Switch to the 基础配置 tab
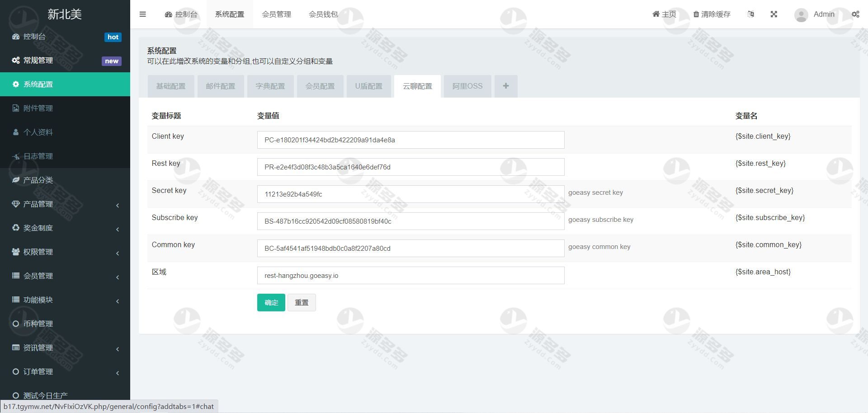This screenshot has width=868, height=413. click(x=171, y=86)
